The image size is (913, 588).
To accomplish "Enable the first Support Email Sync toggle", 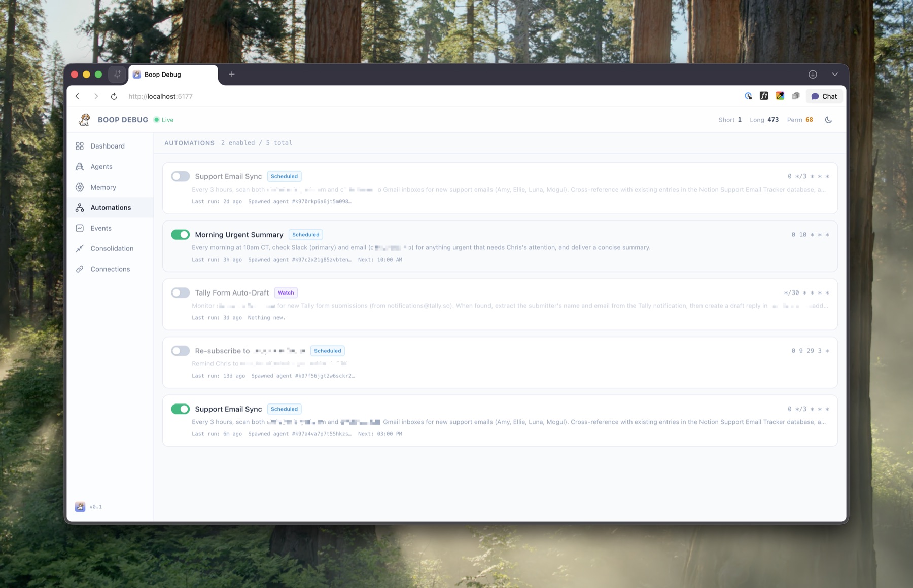I will (180, 176).
